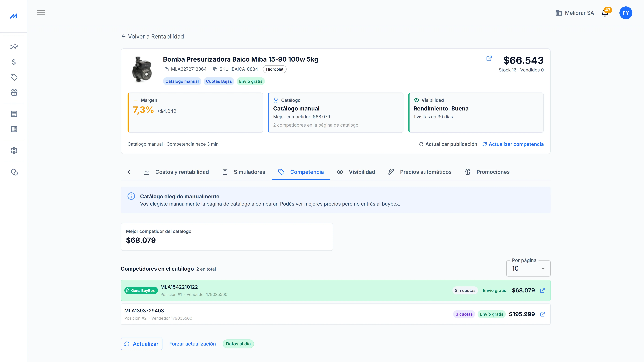Viewport: 644px width, 362px height.
Task: Click the Catálogo manual tag
Action: click(182, 81)
